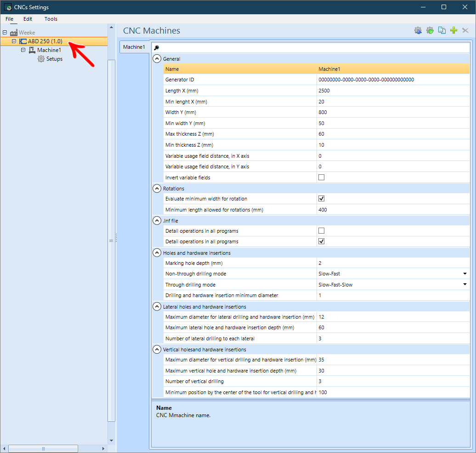Click the Weeke factory icon in the tree
Image resolution: width=476 pixels, height=453 pixels.
pyautogui.click(x=14, y=33)
